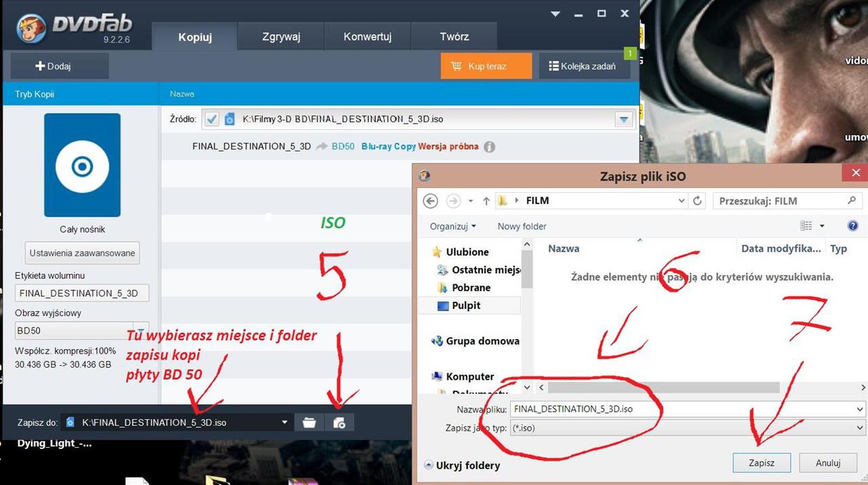Click the Dodaj button
The height and width of the screenshot is (485, 868).
(60, 66)
